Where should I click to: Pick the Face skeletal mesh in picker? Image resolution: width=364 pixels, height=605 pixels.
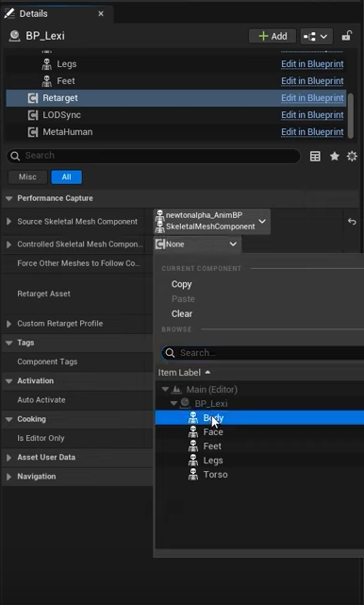coord(259,432)
